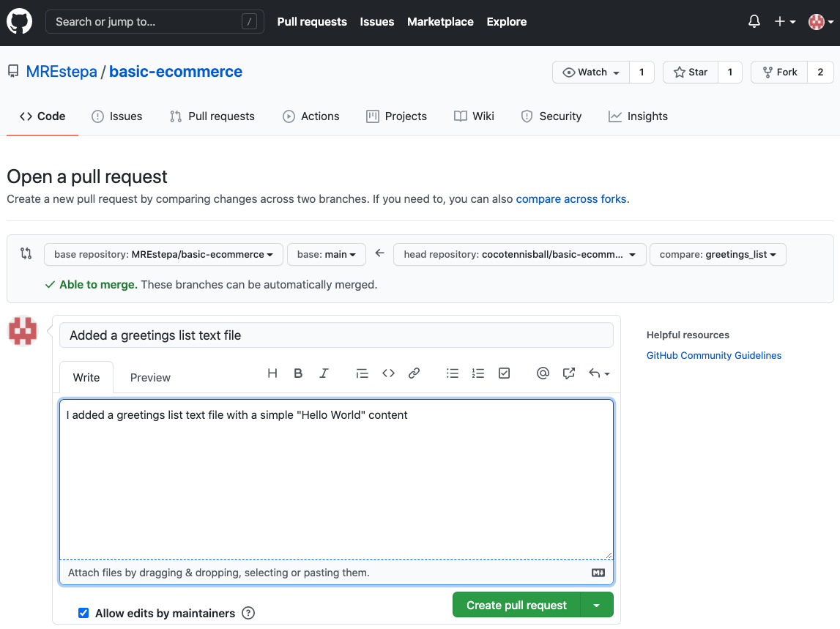840x629 pixels.
Task: View the watchers count 1
Action: point(642,72)
